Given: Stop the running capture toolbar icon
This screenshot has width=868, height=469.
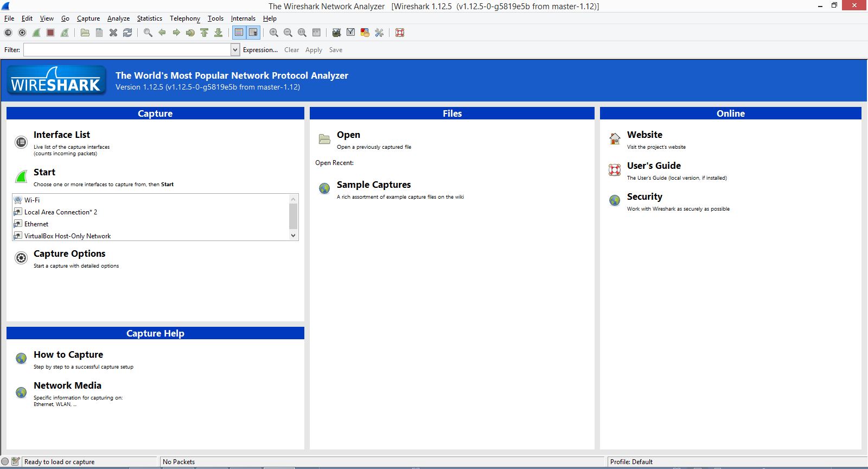Looking at the screenshot, I should [50, 33].
